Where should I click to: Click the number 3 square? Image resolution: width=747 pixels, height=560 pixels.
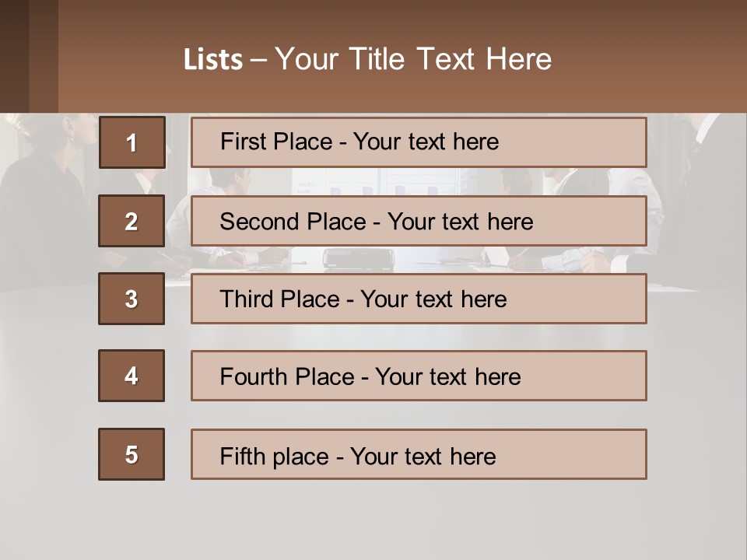pos(132,299)
